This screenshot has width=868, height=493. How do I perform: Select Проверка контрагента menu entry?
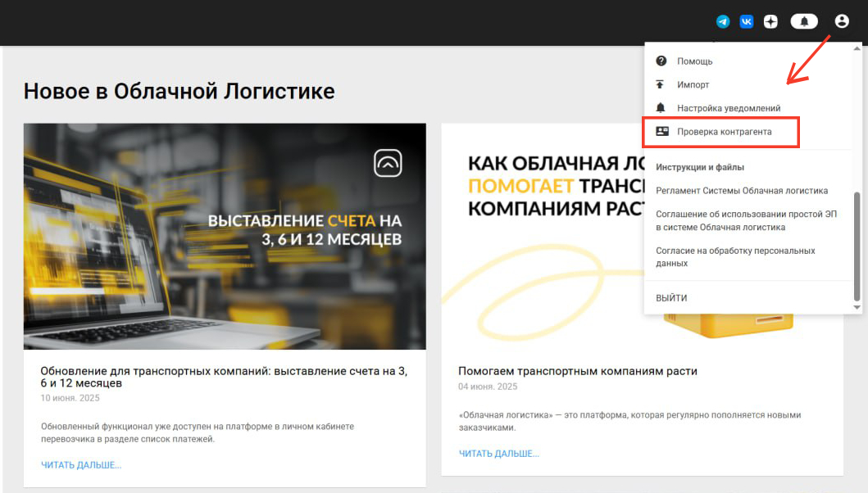pyautogui.click(x=724, y=131)
